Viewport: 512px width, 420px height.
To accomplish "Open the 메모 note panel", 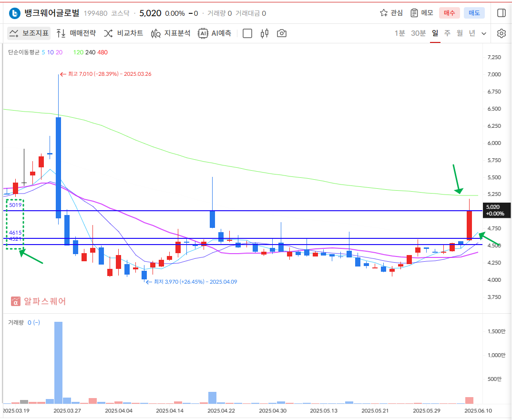I will [421, 13].
